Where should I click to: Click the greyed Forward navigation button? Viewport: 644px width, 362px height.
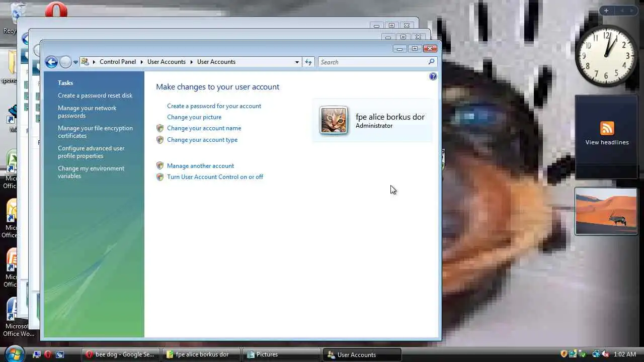tap(65, 62)
